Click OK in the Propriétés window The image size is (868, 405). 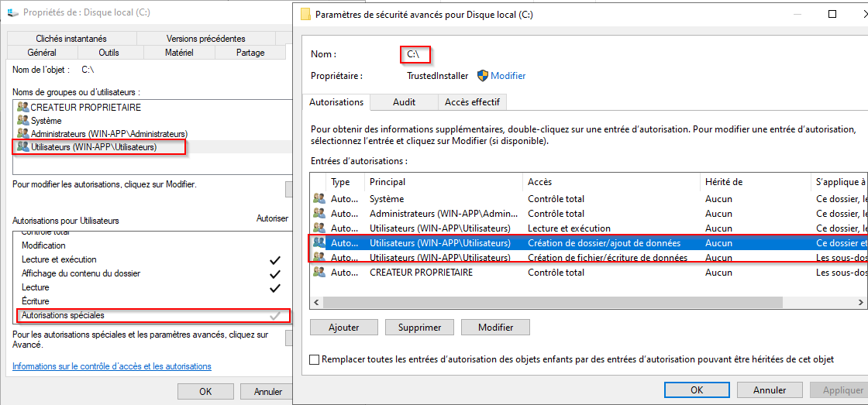205,391
